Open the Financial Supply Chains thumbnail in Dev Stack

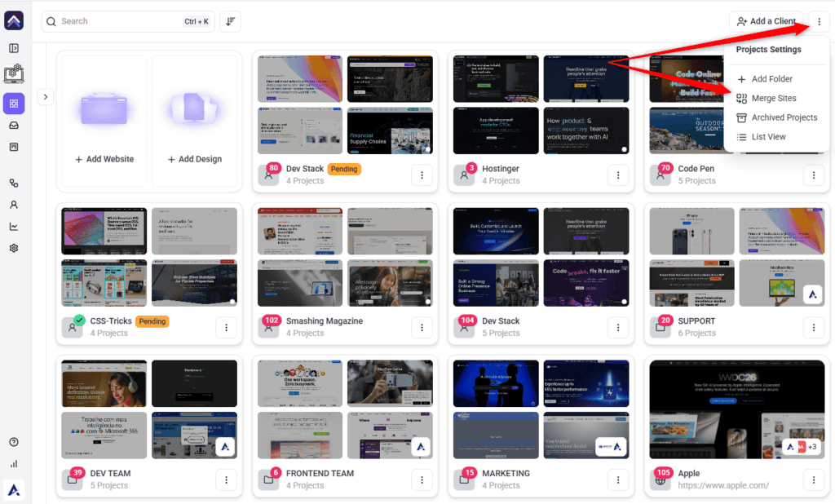click(390, 130)
